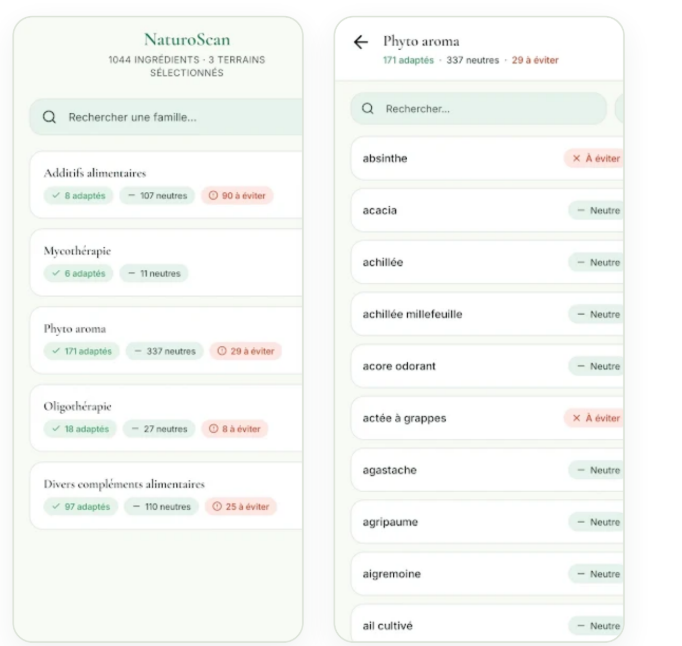Open the Oligothérapie family card
The width and height of the screenshot is (682, 646).
(x=166, y=418)
